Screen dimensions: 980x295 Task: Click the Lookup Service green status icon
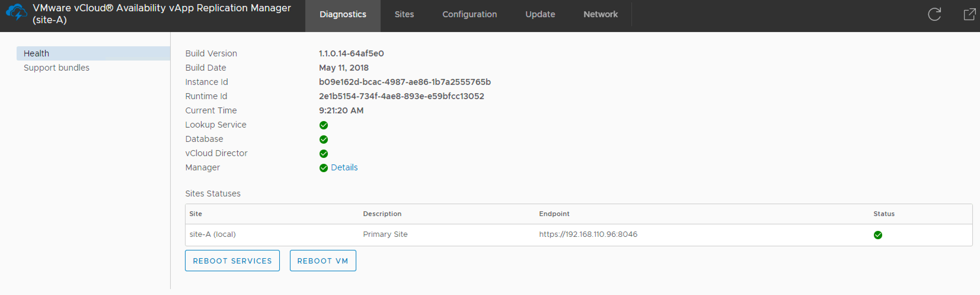coord(323,125)
